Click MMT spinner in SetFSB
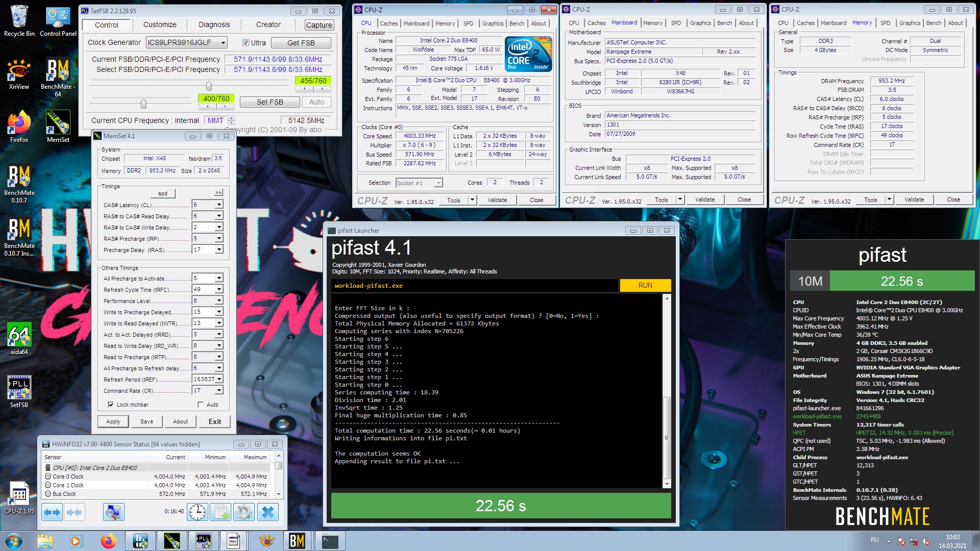The image size is (980, 551). [231, 120]
